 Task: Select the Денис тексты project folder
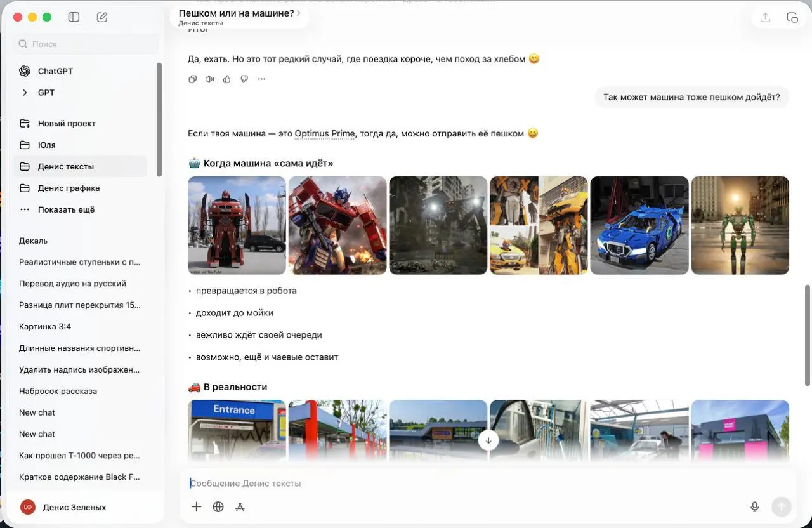[80, 166]
